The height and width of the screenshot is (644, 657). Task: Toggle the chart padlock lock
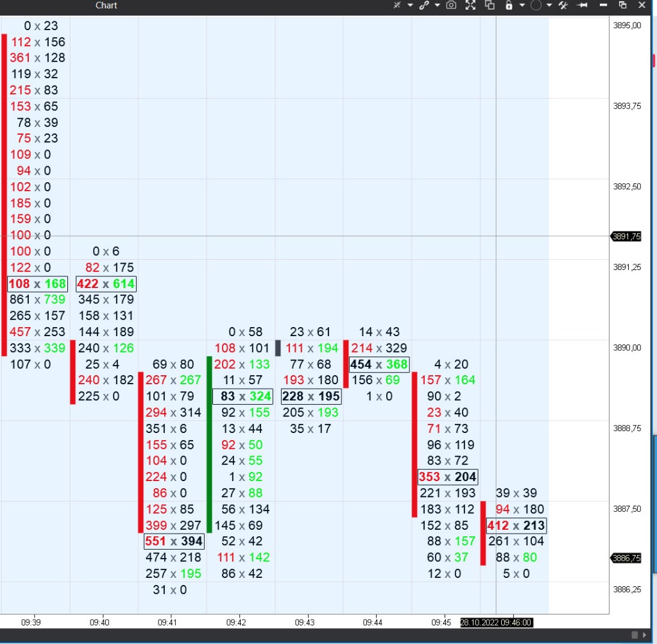[x=509, y=5]
